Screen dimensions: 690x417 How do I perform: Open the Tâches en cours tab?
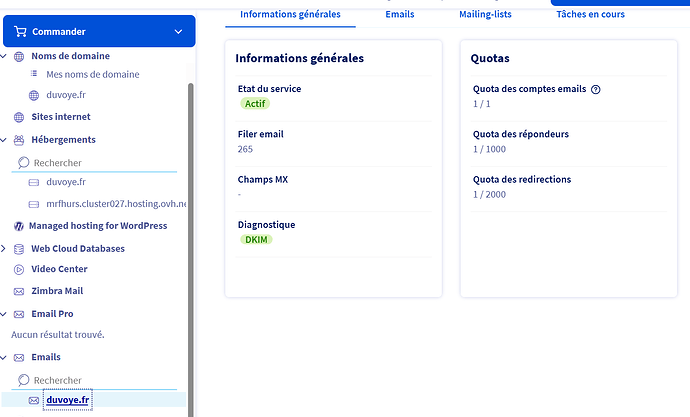590,14
